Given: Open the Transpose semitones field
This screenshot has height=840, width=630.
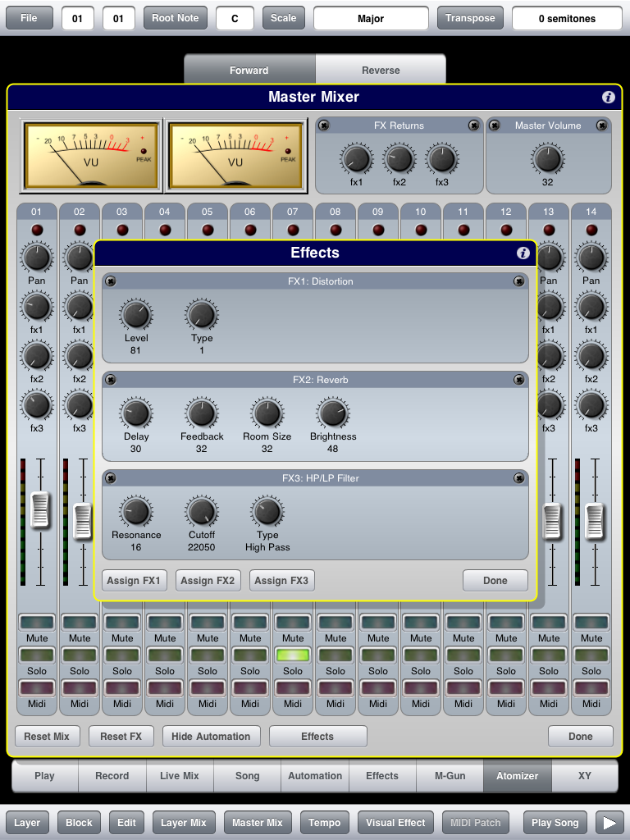Looking at the screenshot, I should coord(567,18).
